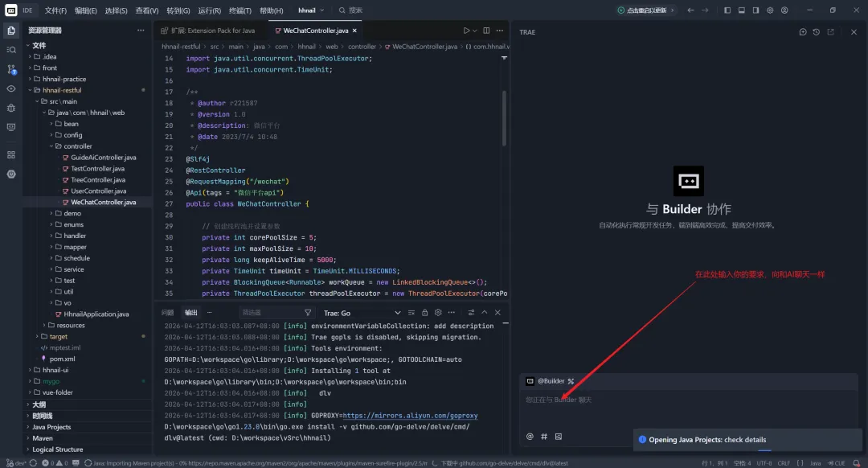Open the account icon in title bar
Screen dimensions: 868x468
tap(784, 10)
